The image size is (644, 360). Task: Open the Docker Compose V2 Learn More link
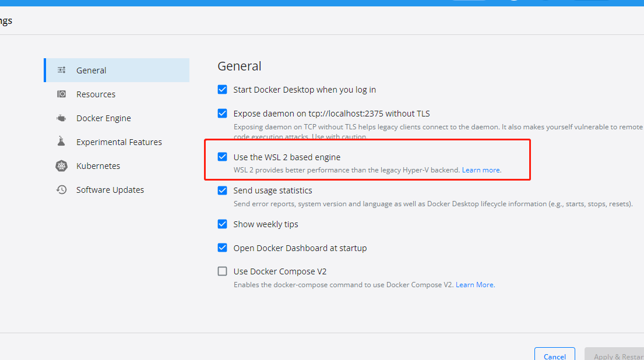(475, 284)
